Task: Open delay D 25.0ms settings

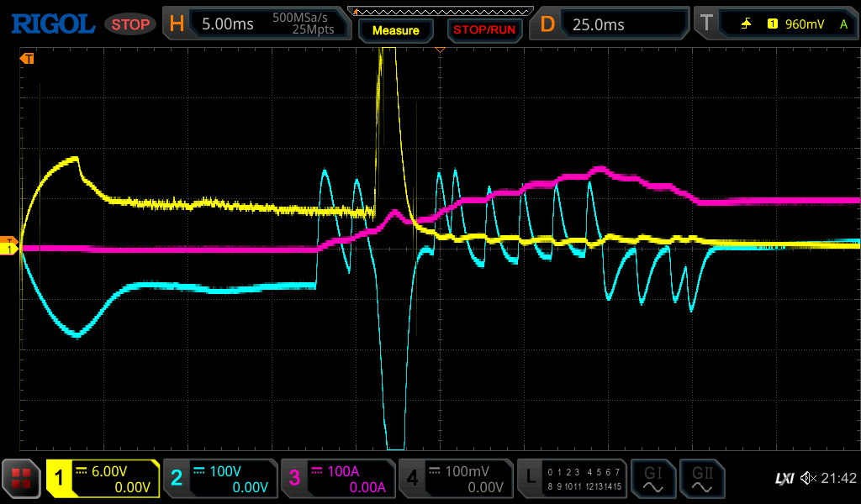Action: (612, 24)
